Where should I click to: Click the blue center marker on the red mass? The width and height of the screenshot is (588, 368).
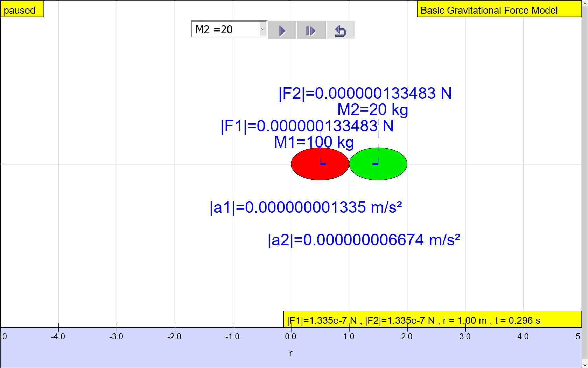[x=323, y=163]
